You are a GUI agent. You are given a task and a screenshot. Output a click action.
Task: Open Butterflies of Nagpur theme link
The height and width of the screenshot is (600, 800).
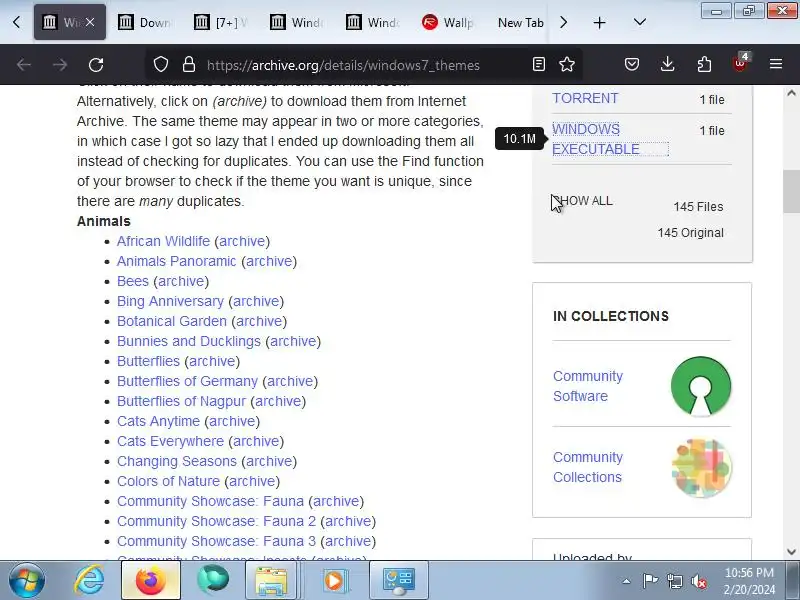tap(182, 401)
